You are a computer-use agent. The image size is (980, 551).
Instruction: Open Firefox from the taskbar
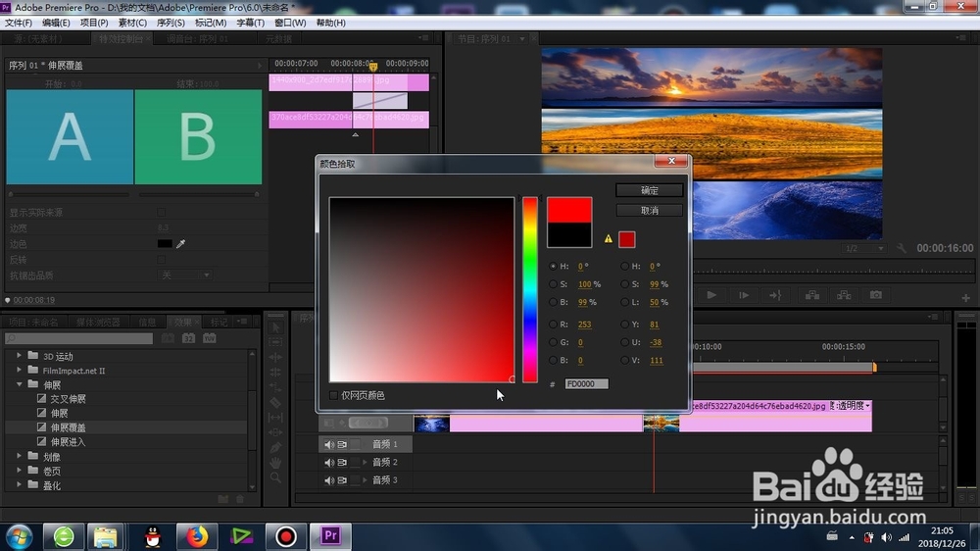pos(197,536)
